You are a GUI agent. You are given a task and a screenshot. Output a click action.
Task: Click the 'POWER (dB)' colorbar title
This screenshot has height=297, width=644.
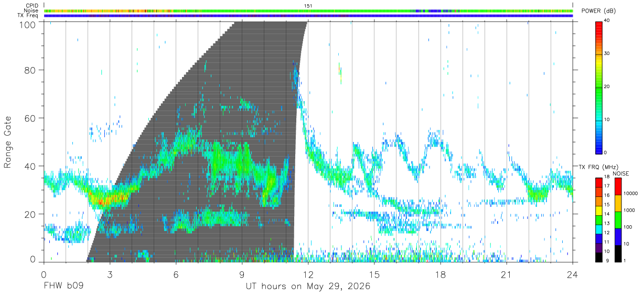pos(599,11)
